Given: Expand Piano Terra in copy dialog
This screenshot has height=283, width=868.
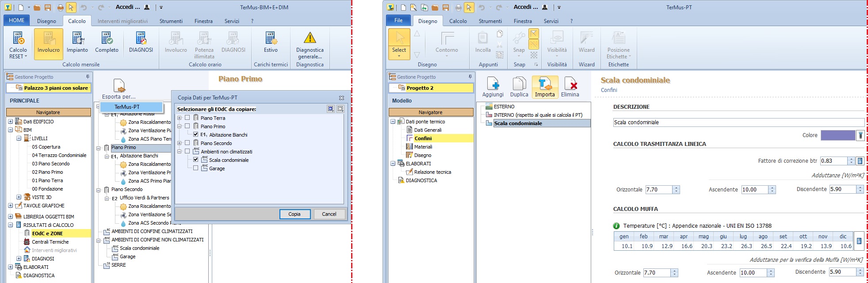Looking at the screenshot, I should click(180, 118).
